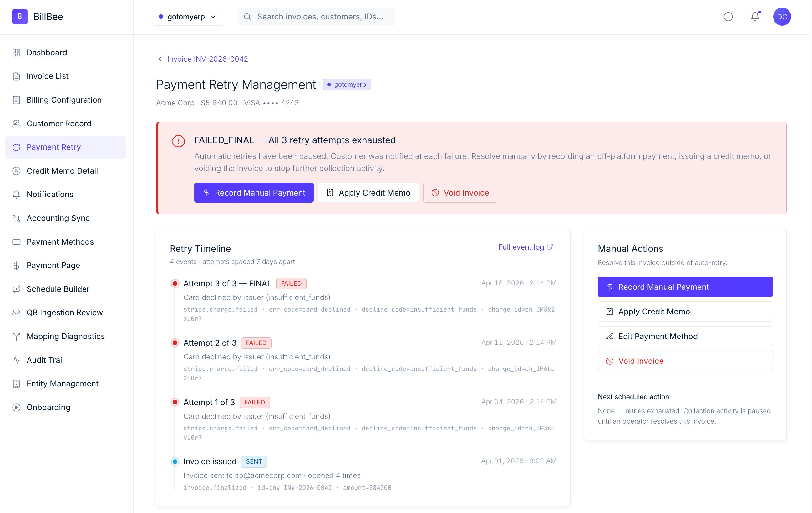Select Credit Memo Detail in sidebar
812x513 pixels.
click(66, 171)
